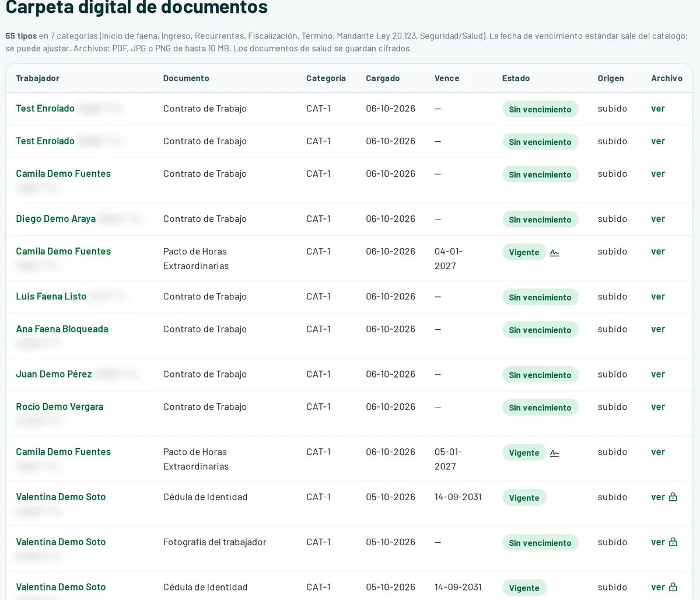Image resolution: width=700 pixels, height=600 pixels.
Task: Click Vigente badge in row expiring 04-01-2027
Action: [524, 252]
